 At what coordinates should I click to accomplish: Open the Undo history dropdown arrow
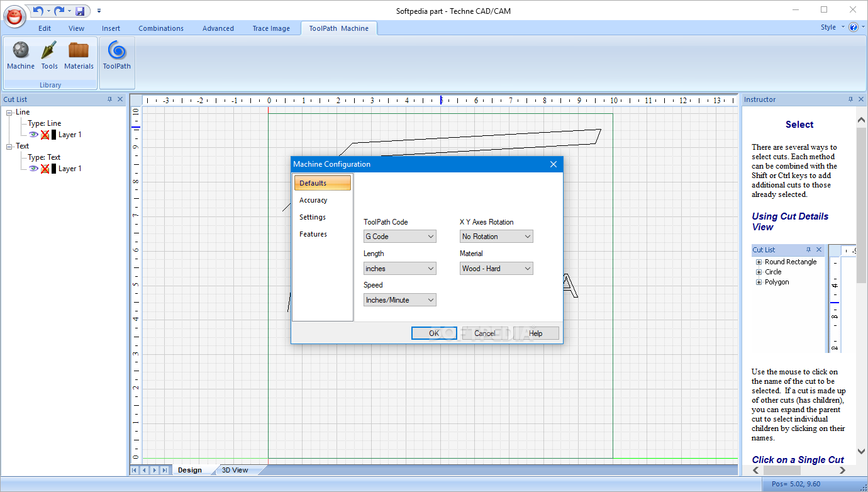pos(48,11)
